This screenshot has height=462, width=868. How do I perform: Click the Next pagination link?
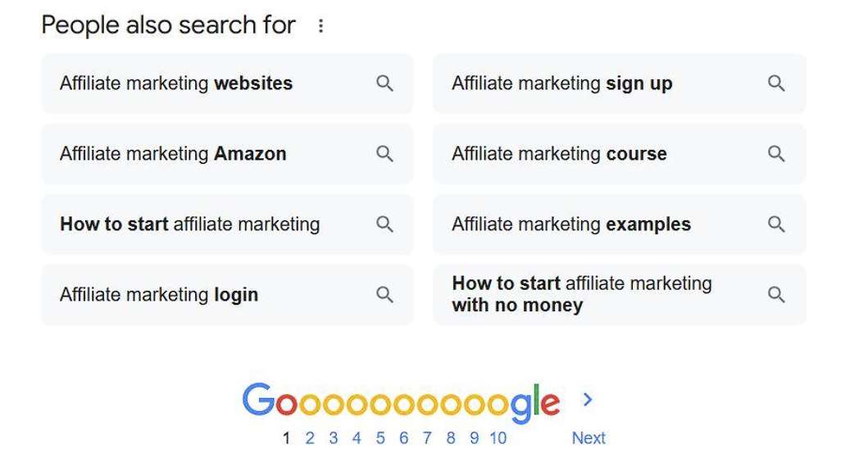click(589, 438)
